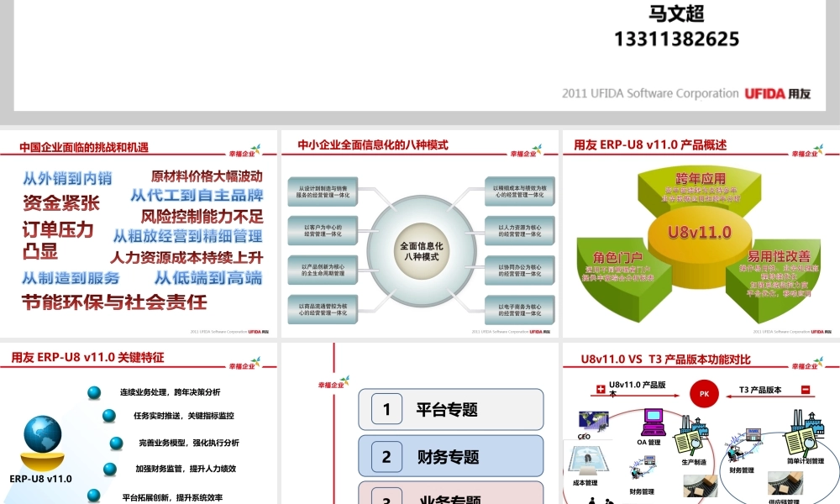Click the 从设计到制造与销售 box
The width and height of the screenshot is (840, 504).
pos(323,192)
